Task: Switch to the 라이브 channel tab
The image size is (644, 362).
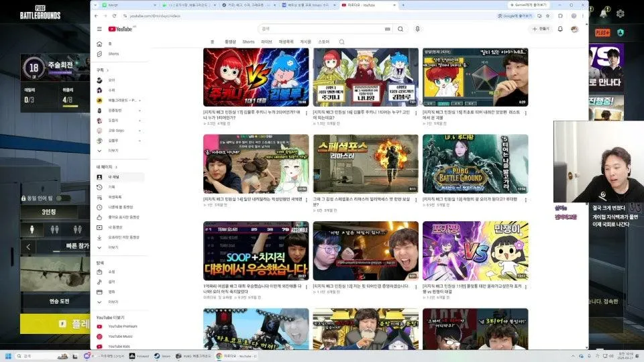Action: pyautogui.click(x=266, y=42)
